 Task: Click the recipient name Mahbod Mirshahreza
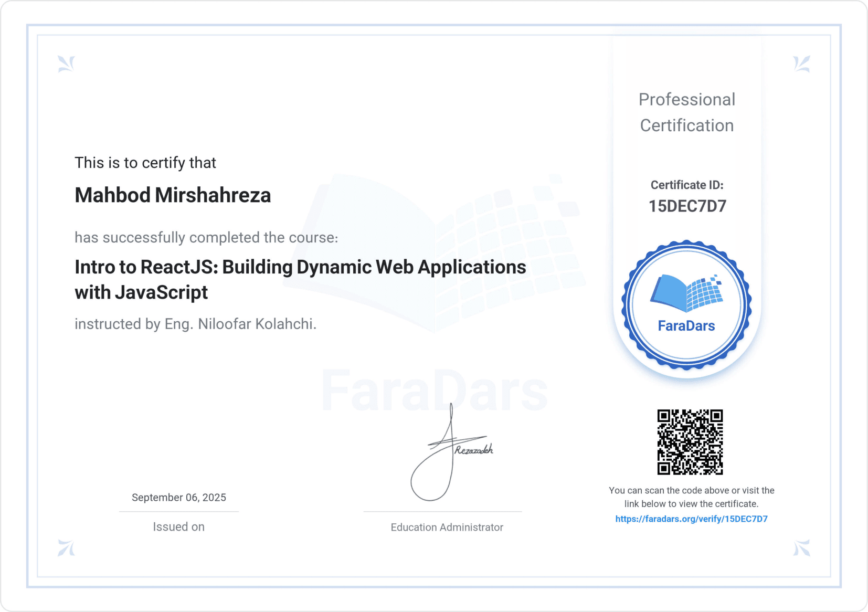[173, 195]
